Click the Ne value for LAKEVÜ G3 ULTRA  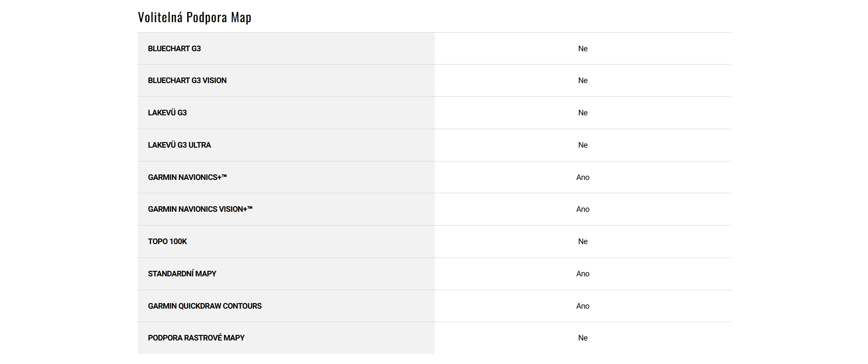tap(583, 145)
